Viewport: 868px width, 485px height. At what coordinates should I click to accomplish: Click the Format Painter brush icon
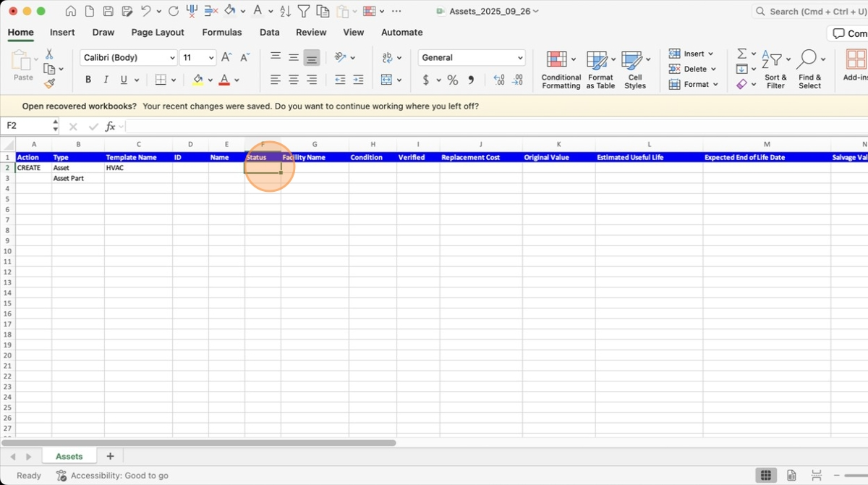click(x=49, y=84)
